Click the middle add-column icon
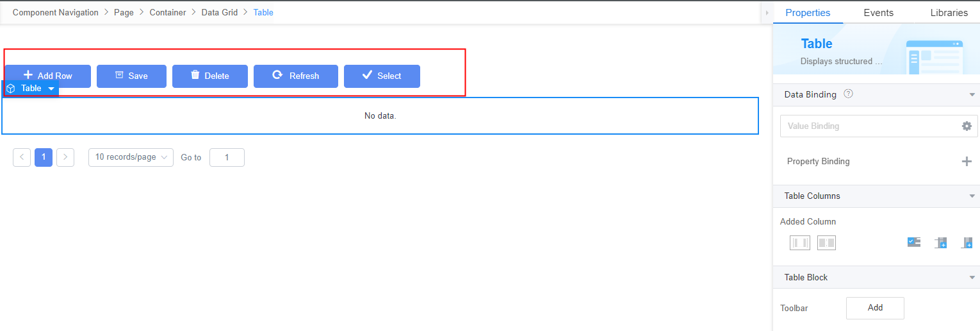This screenshot has width=980, height=331. click(x=940, y=242)
